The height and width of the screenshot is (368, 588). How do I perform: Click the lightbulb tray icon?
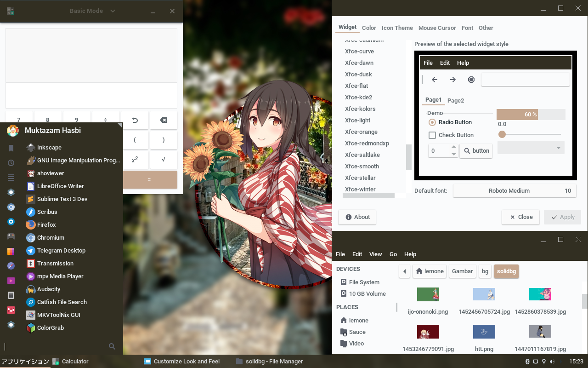point(543,361)
